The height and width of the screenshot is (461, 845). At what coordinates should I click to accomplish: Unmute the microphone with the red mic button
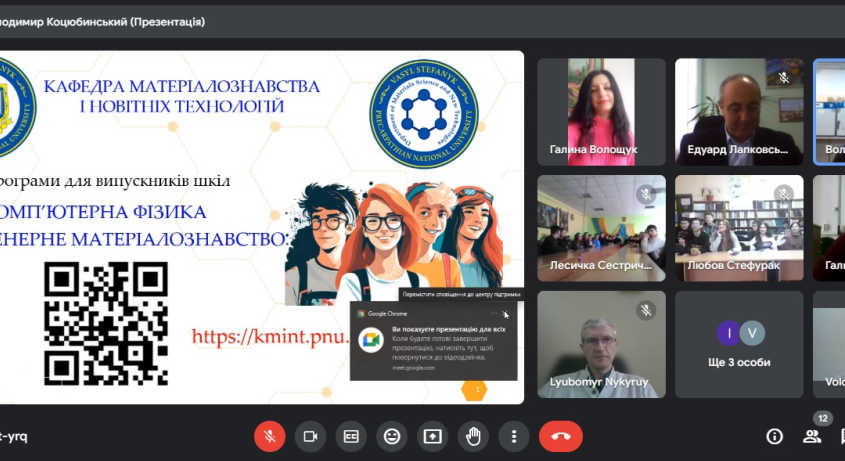268,436
